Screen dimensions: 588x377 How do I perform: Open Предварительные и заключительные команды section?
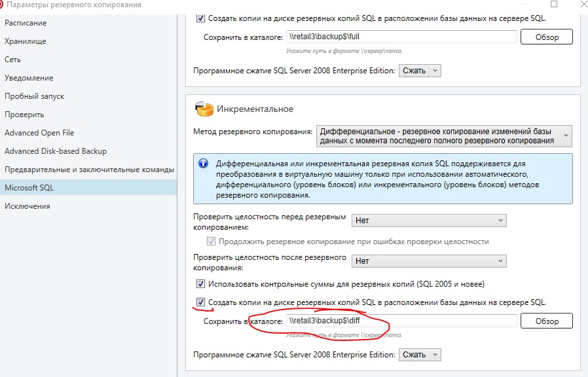pyautogui.click(x=89, y=170)
